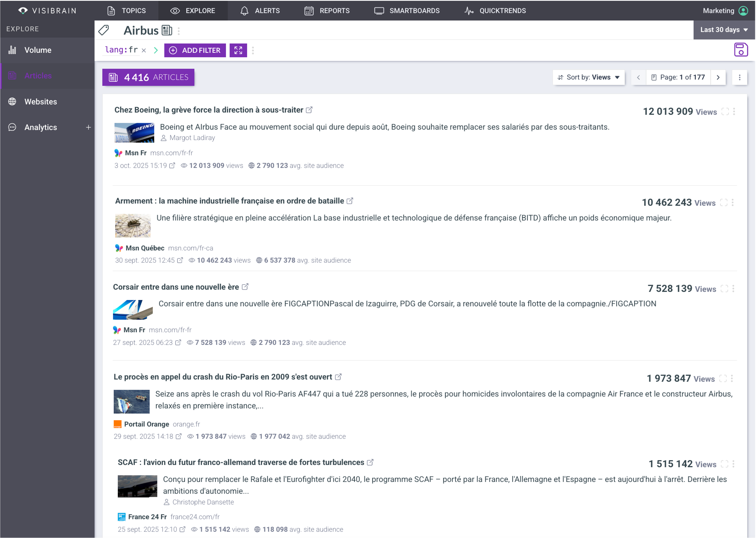Image resolution: width=756 pixels, height=538 pixels.
Task: Open kebab menu on the Armement article
Action: [733, 202]
